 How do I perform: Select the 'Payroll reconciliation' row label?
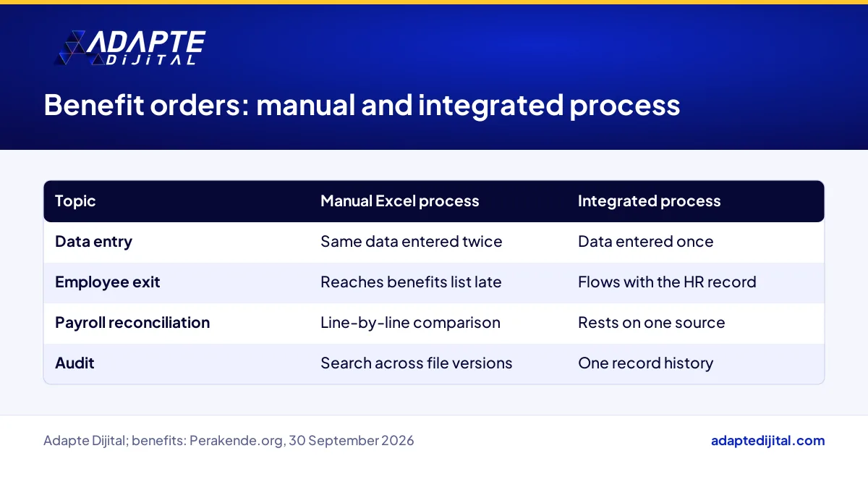132,323
